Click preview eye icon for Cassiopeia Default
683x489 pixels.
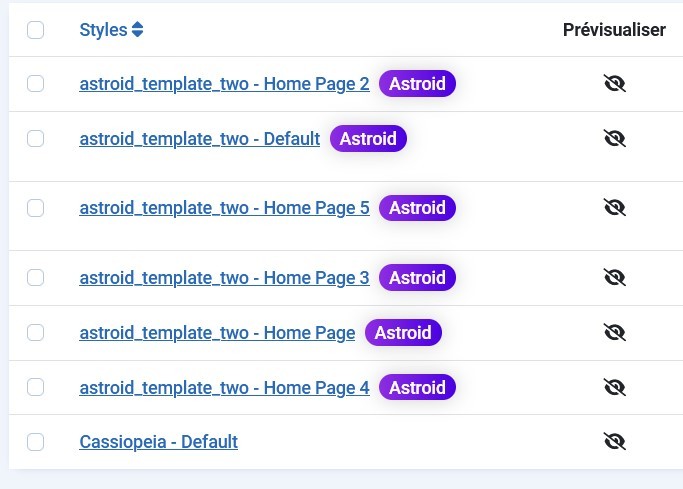click(615, 441)
